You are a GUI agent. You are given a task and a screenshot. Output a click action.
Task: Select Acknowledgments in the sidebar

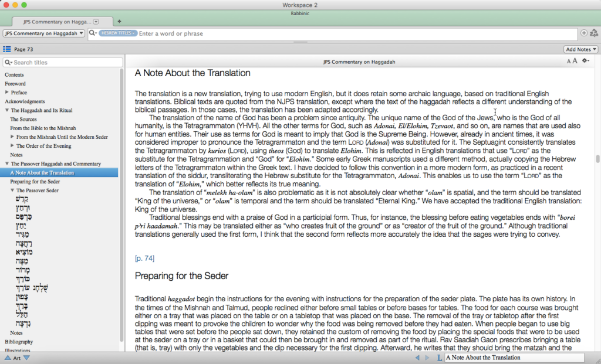pos(25,101)
